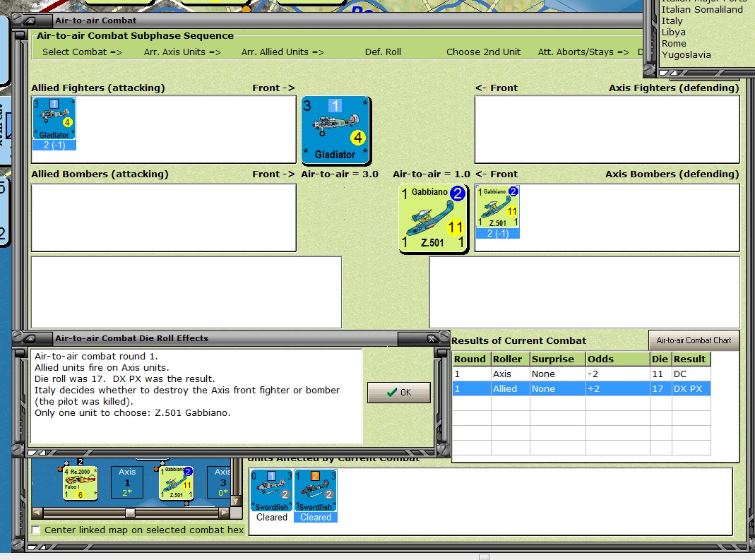The image size is (755, 560).
Task: Click the Arr. Allied Units subphase step
Action: click(x=283, y=52)
